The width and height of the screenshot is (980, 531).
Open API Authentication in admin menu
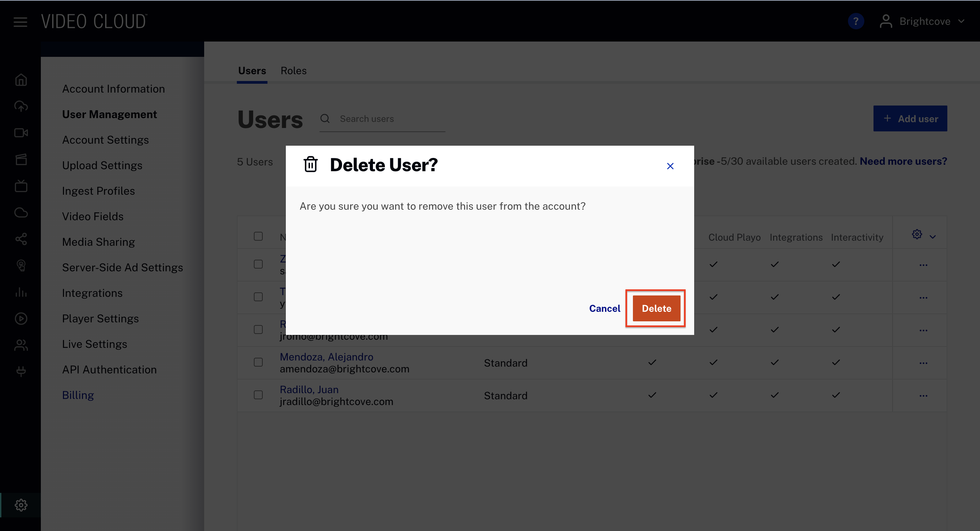coord(109,369)
